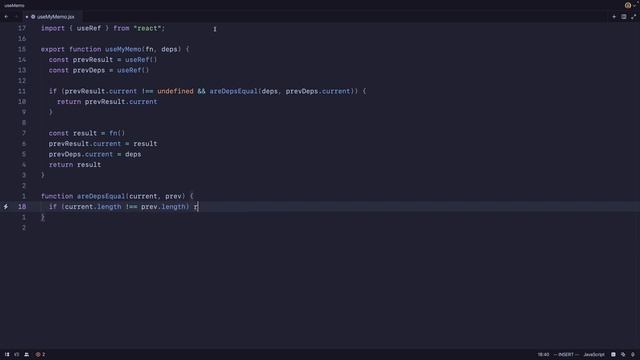Click 'return prevResult.current' line
The width and height of the screenshot is (640, 360).
[x=107, y=102]
